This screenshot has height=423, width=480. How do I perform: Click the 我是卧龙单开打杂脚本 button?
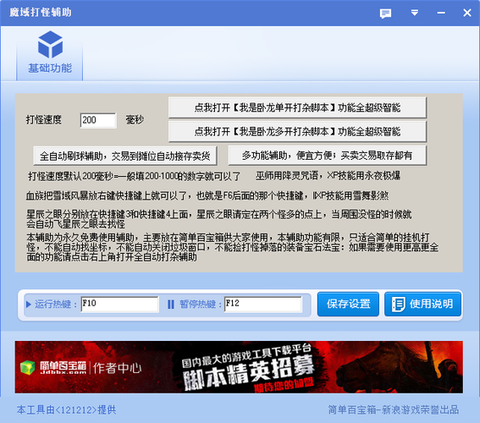297,107
